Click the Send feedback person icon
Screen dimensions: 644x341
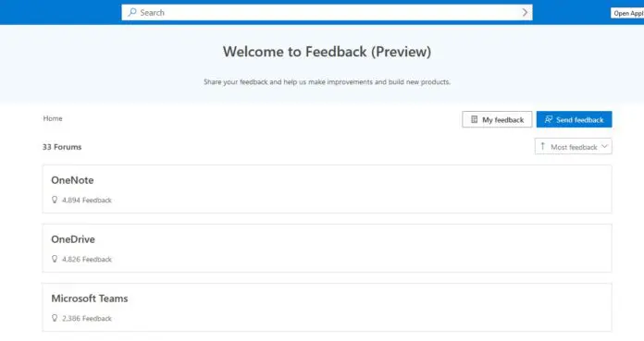point(549,119)
